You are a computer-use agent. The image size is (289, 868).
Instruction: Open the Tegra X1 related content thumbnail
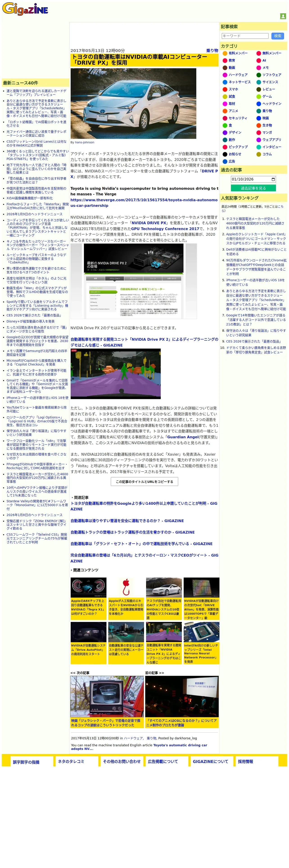coord(88,588)
